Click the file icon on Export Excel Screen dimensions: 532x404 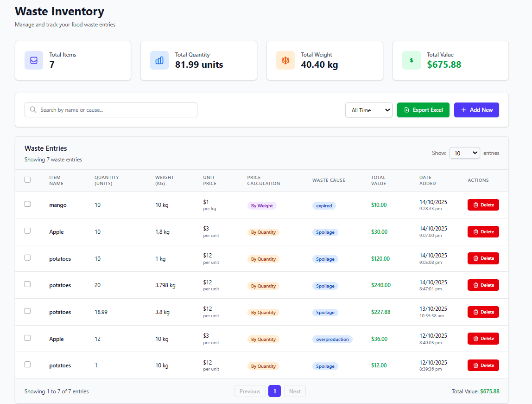tap(406, 110)
